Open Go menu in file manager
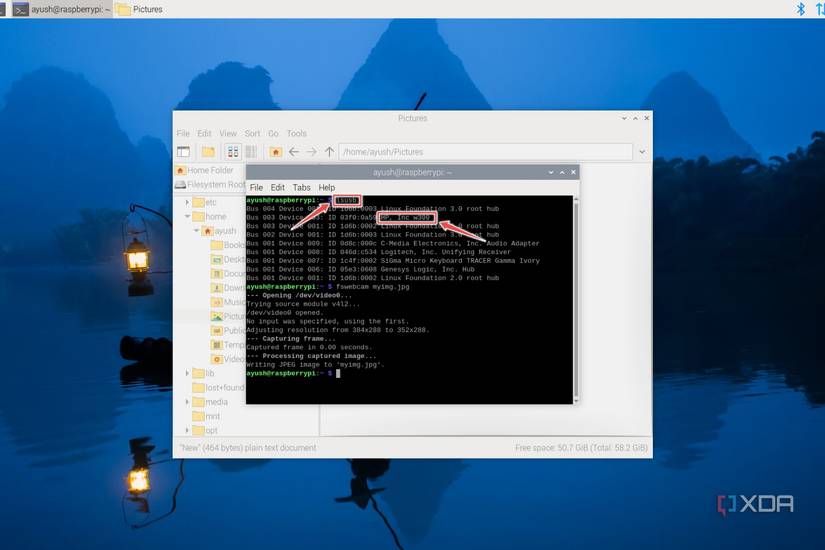Viewport: 825px width, 550px height. tap(273, 133)
